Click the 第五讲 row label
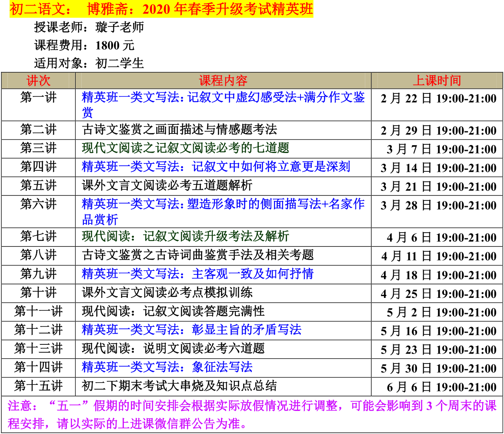504x434 pixels. tap(38, 186)
